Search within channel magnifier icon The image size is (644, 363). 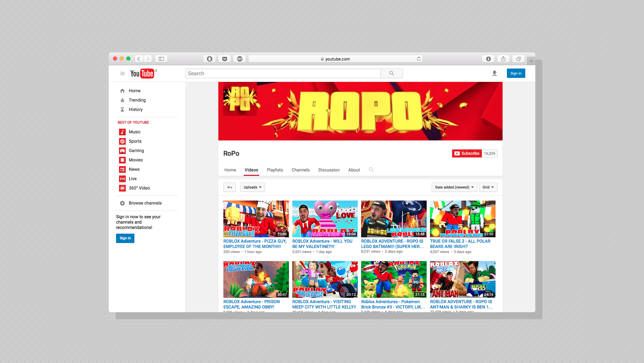371,170
